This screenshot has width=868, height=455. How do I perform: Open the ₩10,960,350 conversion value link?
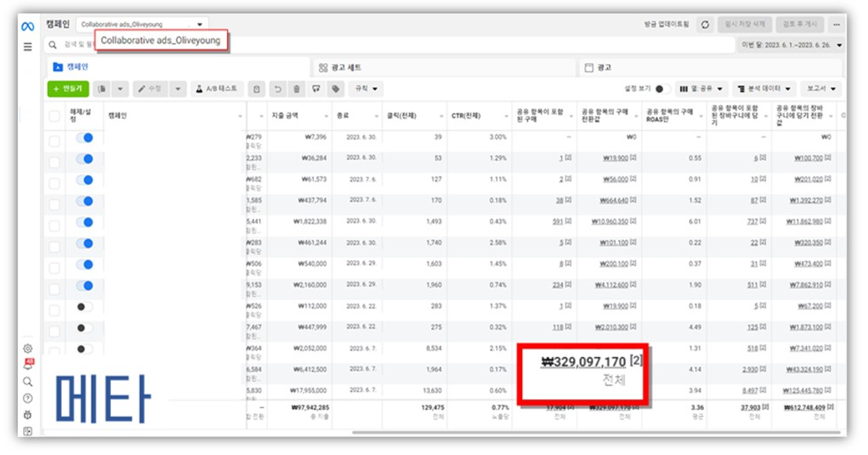coord(610,222)
